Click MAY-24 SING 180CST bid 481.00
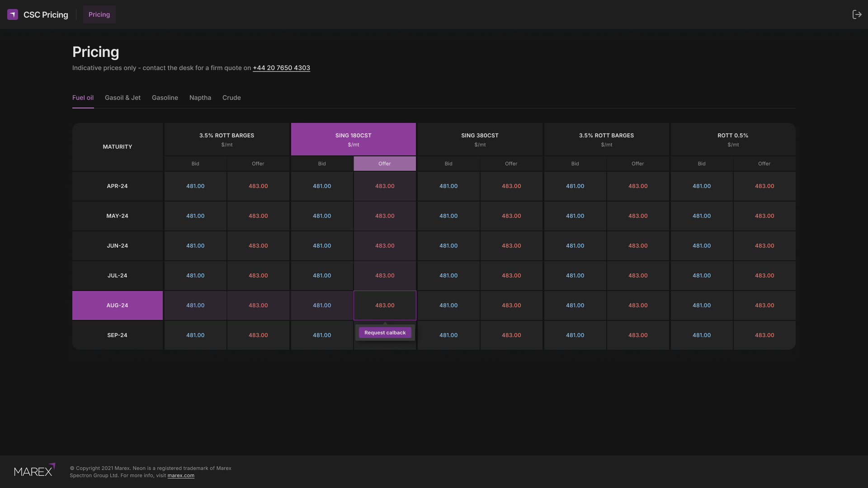Screen dimensions: 868x488 (322, 216)
